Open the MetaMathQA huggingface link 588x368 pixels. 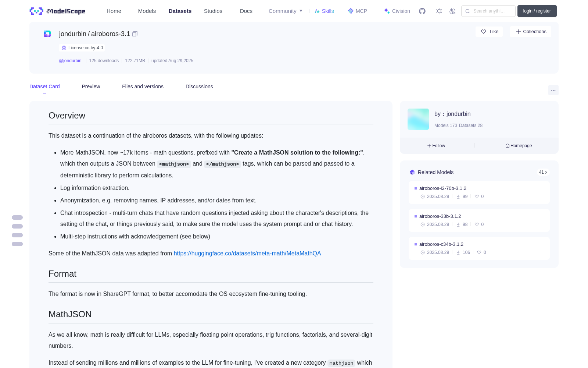click(247, 253)
